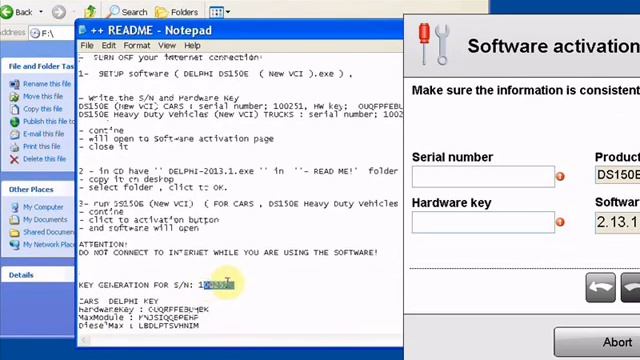Click the Shared Documents folder icon

(14, 233)
